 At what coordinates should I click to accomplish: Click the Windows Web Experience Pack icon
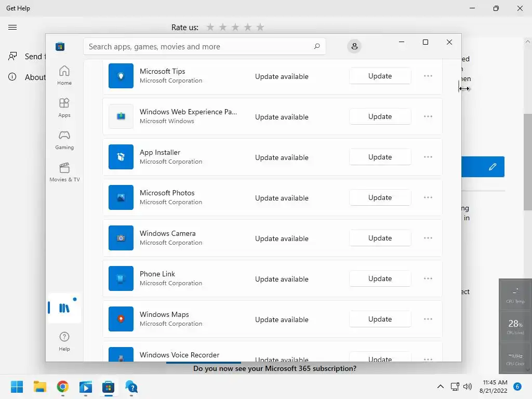click(121, 116)
